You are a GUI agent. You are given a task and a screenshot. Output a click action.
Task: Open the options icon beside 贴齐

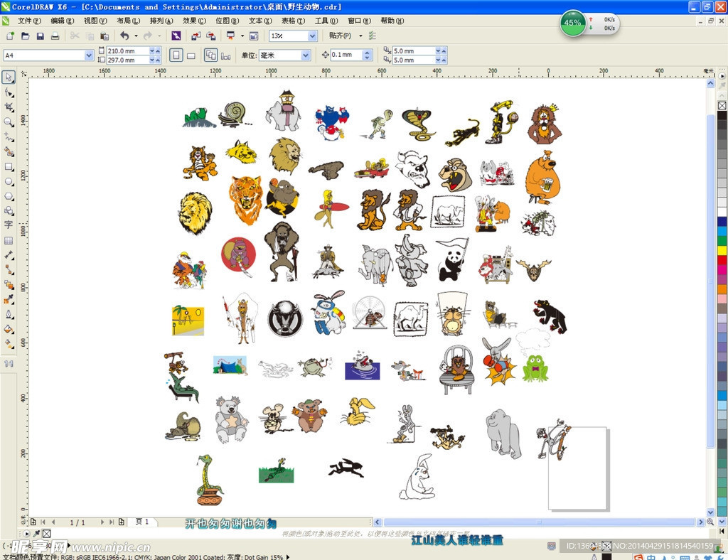373,36
